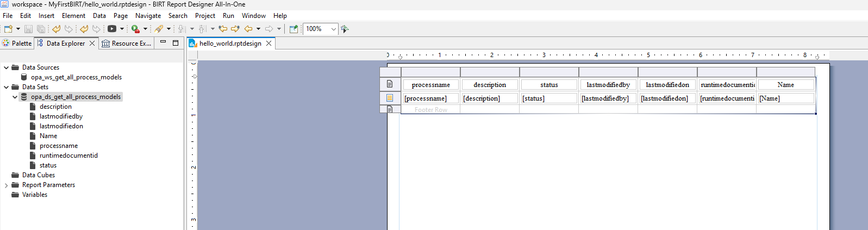The width and height of the screenshot is (868, 230).
Task: Click the New report toolbar icon
Action: (x=8, y=29)
